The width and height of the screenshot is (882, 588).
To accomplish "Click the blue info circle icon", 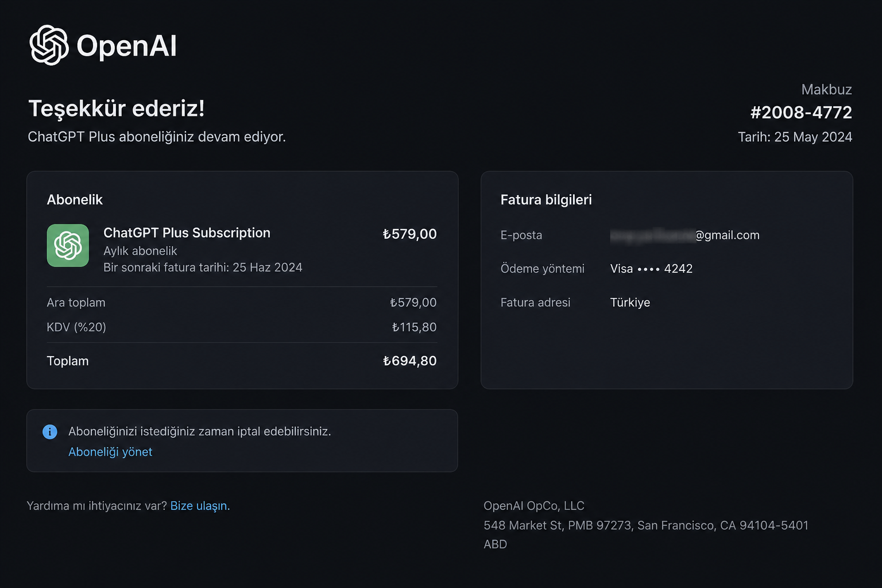I will (x=50, y=432).
